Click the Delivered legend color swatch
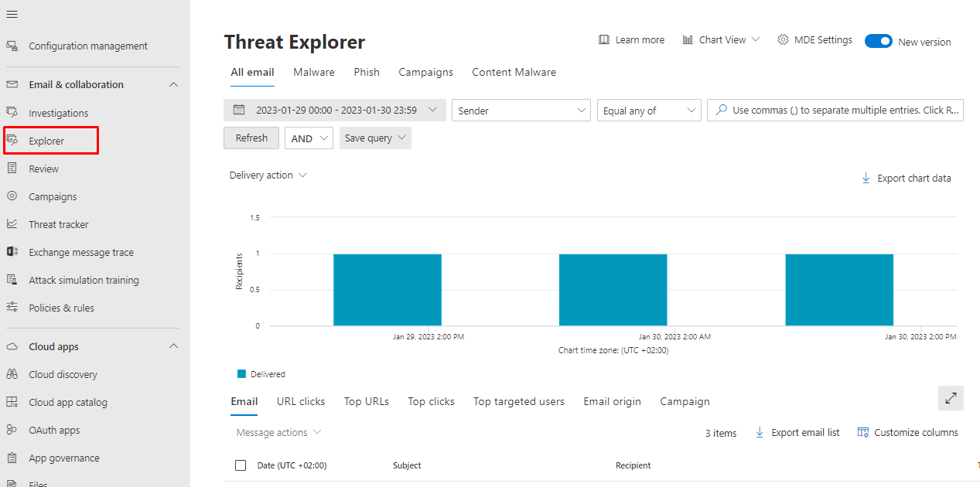The image size is (980, 487). click(x=242, y=374)
